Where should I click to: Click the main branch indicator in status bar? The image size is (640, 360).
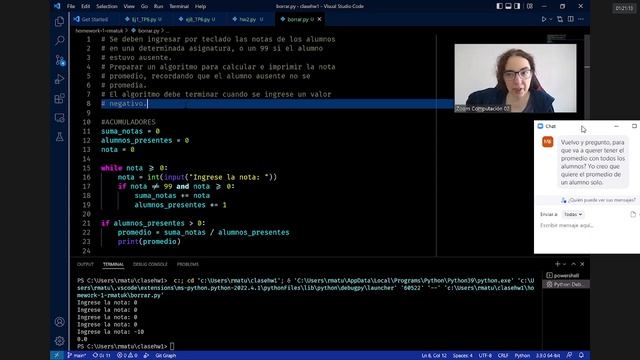[77, 356]
